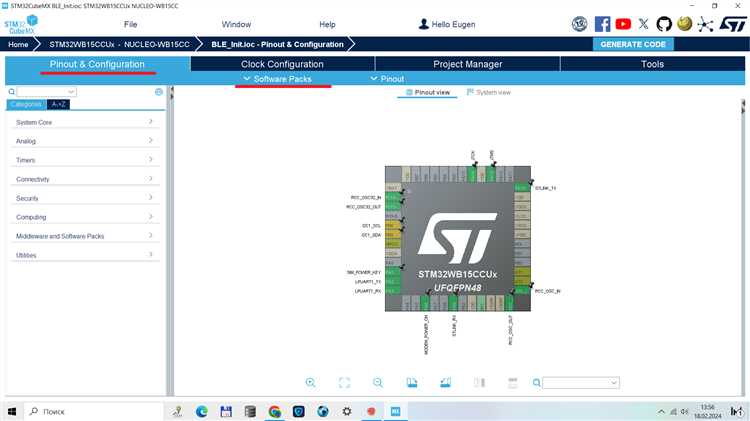The width and height of the screenshot is (750, 421).
Task: Click the search magnifier in the left panel
Action: tap(11, 92)
